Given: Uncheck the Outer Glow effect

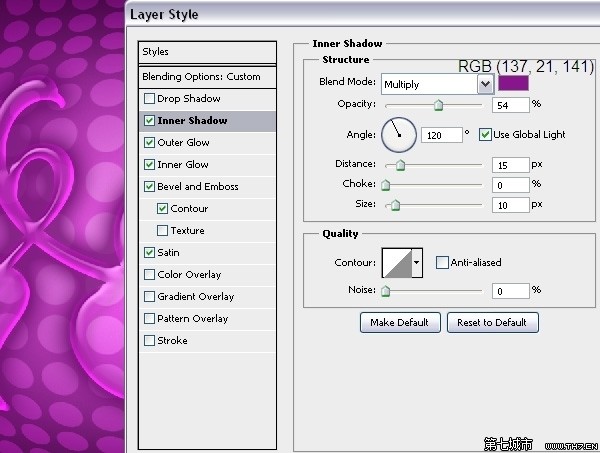Looking at the screenshot, I should point(150,143).
